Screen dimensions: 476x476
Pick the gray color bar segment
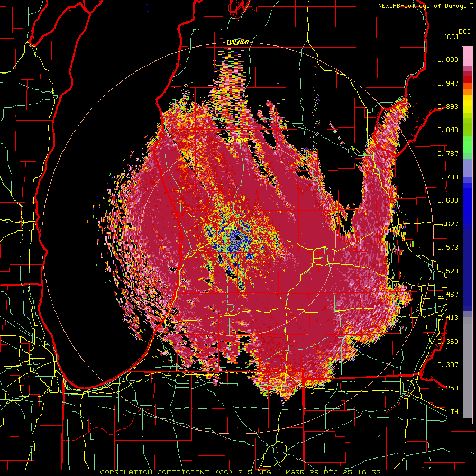[x=467, y=368]
